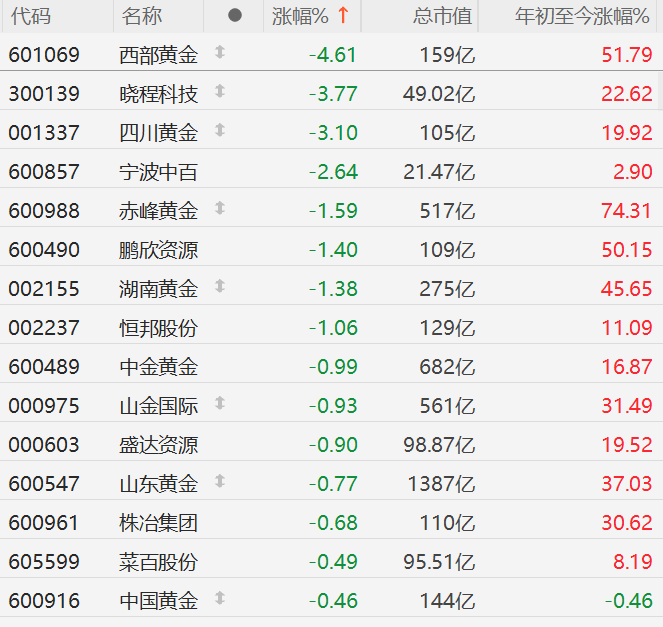The width and height of the screenshot is (663, 627).
Task: Click the small arrows icon beside 湖南黄金
Action: (219, 286)
